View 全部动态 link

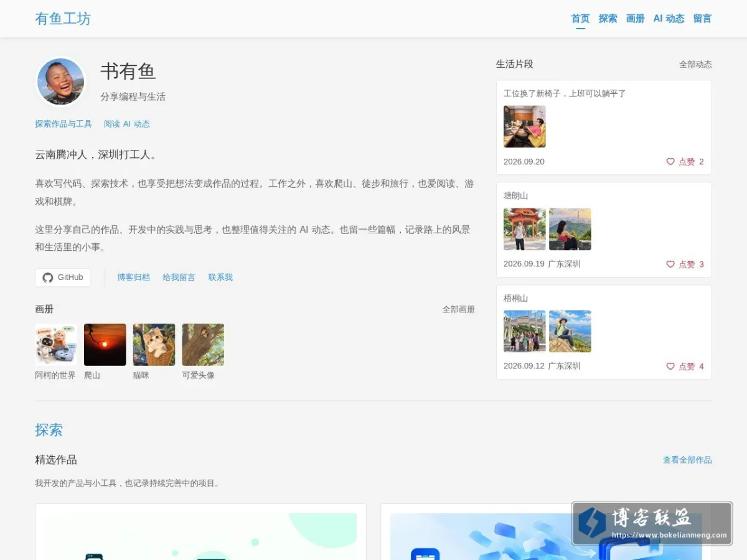click(x=695, y=64)
